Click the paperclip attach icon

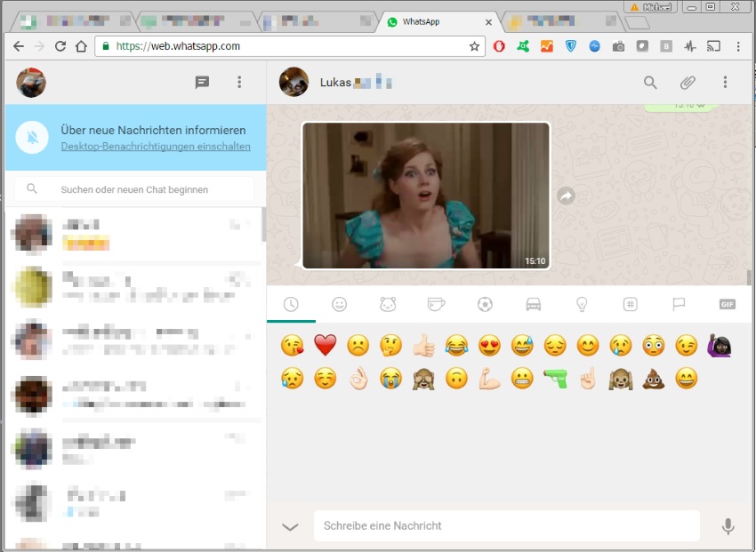(688, 83)
